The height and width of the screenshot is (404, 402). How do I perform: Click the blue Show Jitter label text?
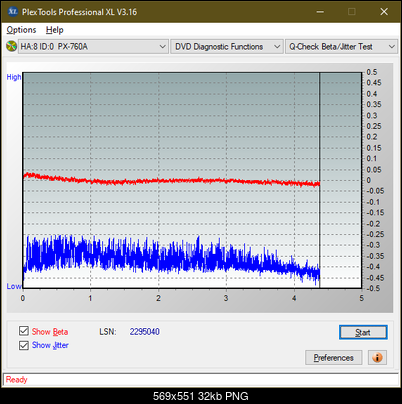pyautogui.click(x=50, y=345)
